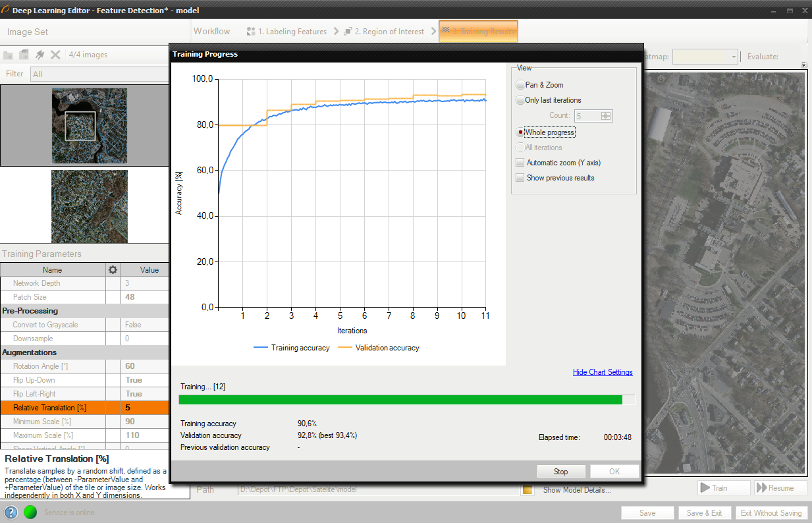812x523 pixels.
Task: Go to 1. Labeling Features workflow step
Action: pyautogui.click(x=286, y=32)
